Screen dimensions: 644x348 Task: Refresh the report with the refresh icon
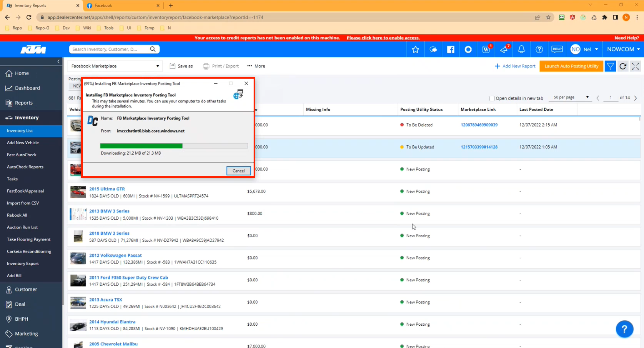coord(623,66)
